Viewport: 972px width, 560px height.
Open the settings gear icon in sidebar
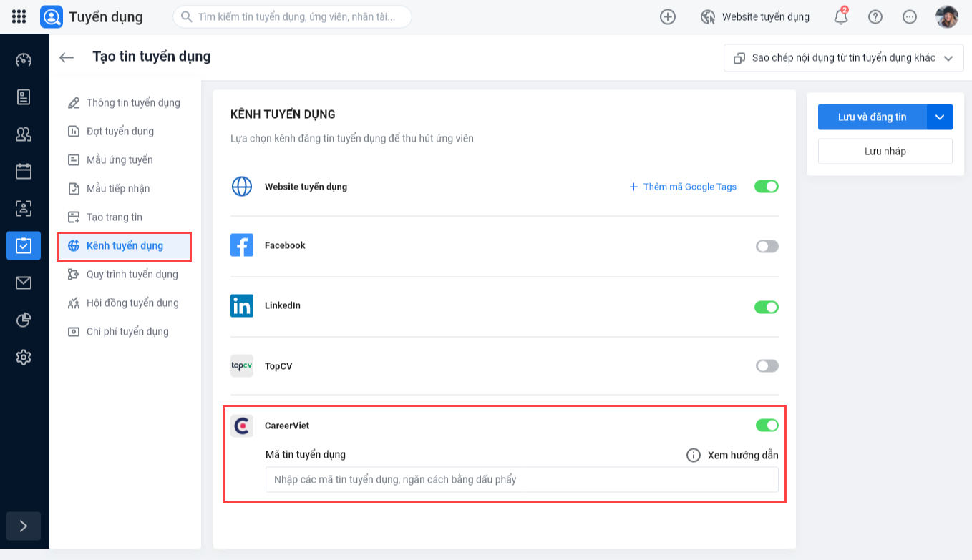click(x=24, y=357)
